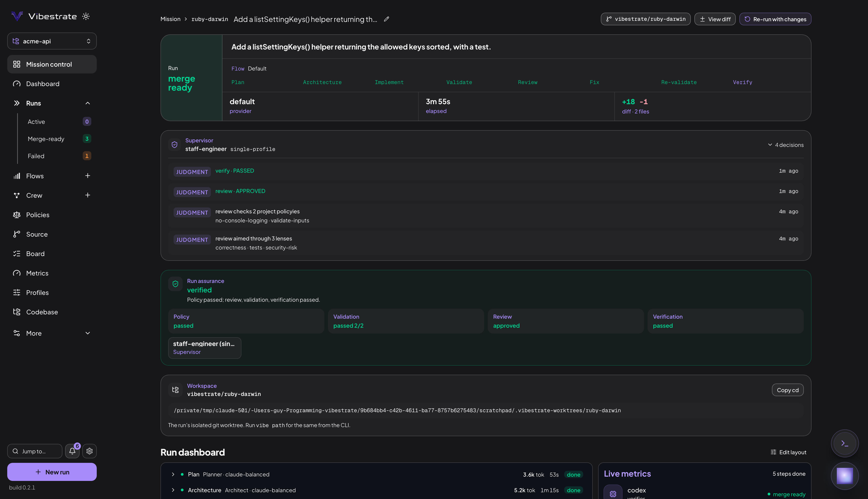868x499 pixels.
Task: Open the acme-api project selector
Action: pos(52,41)
